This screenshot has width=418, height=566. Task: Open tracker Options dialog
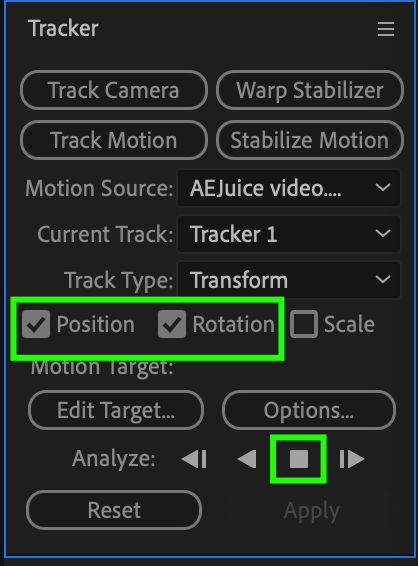309,410
